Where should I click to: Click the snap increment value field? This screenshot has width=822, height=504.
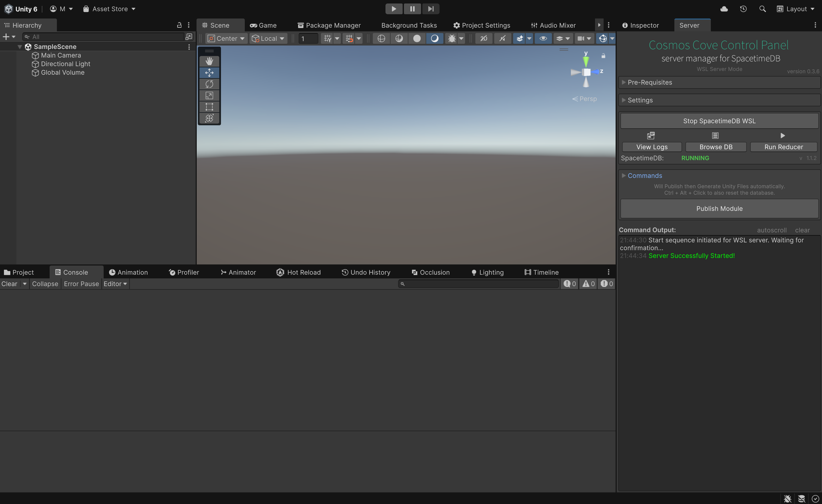[308, 38]
